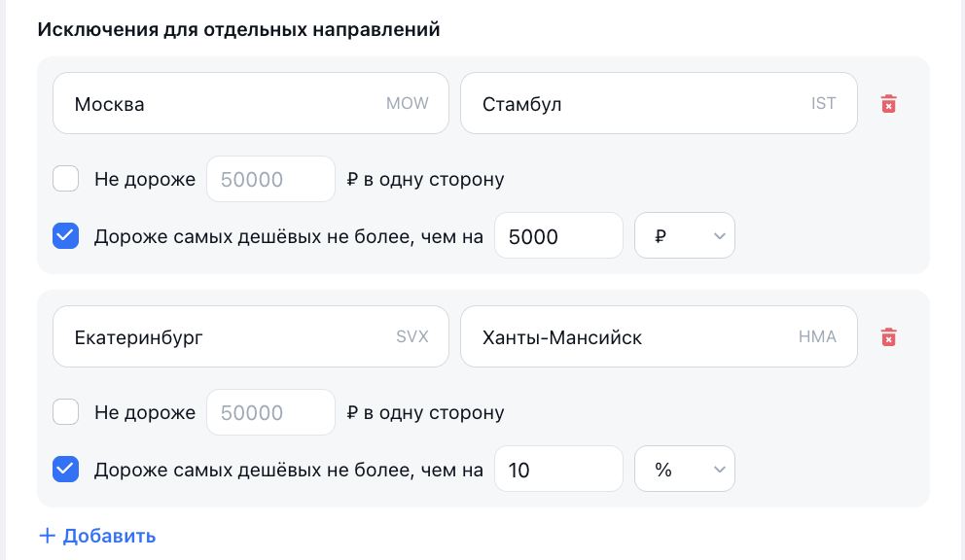Click the '+ Добавить' link

(x=97, y=536)
